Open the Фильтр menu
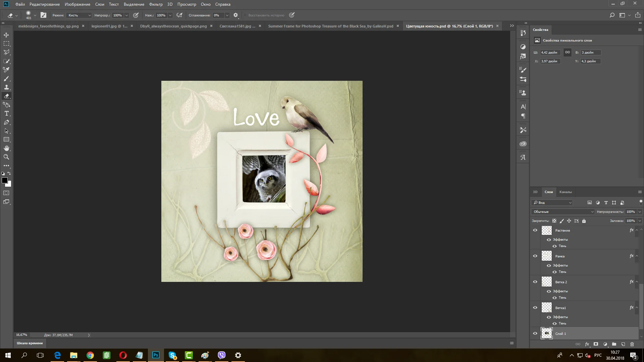 [x=156, y=4]
